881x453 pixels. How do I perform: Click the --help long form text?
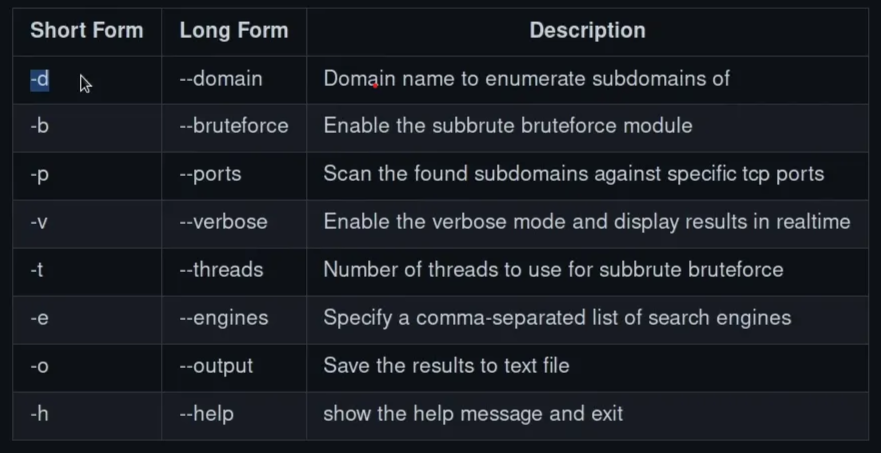coord(208,413)
